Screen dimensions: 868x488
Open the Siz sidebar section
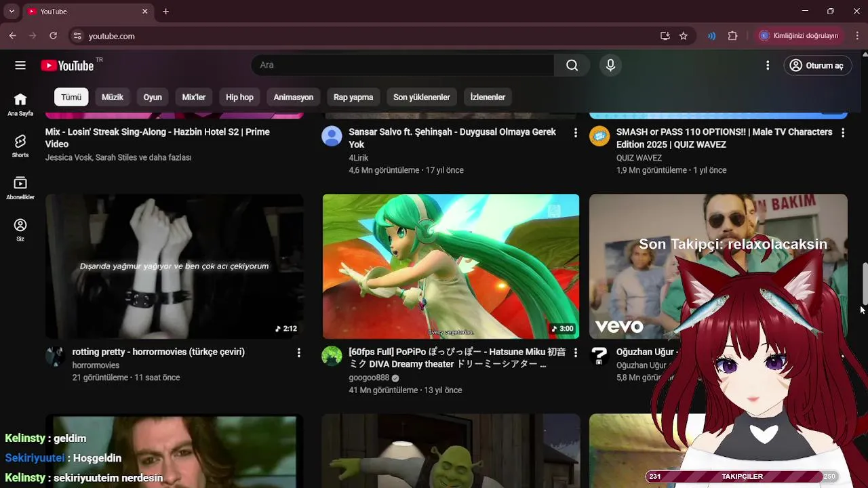click(x=20, y=230)
